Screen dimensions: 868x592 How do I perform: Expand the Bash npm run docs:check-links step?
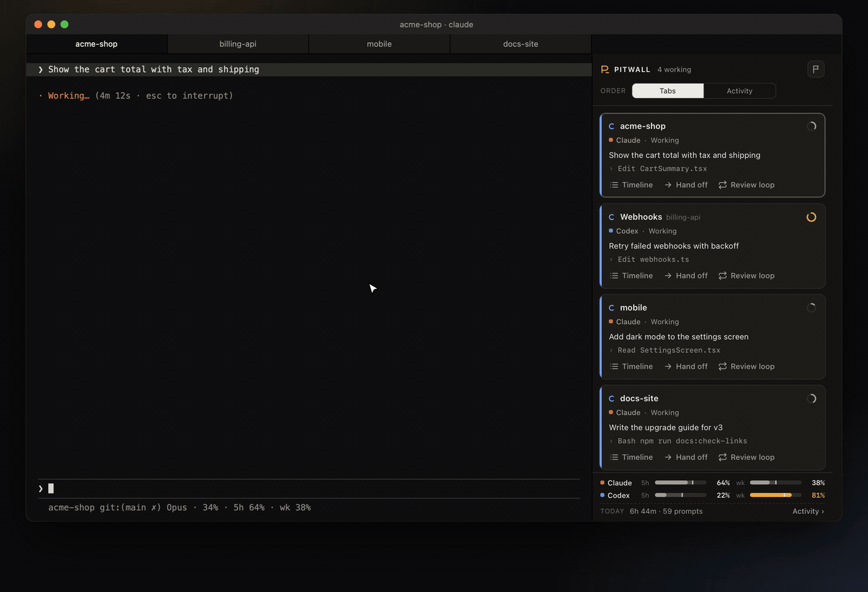click(678, 441)
